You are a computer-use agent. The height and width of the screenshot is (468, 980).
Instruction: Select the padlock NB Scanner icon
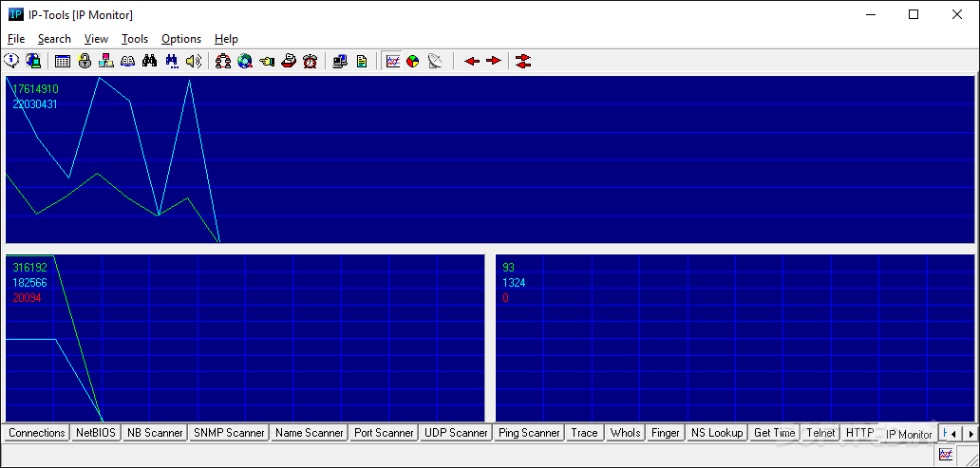[x=85, y=61]
